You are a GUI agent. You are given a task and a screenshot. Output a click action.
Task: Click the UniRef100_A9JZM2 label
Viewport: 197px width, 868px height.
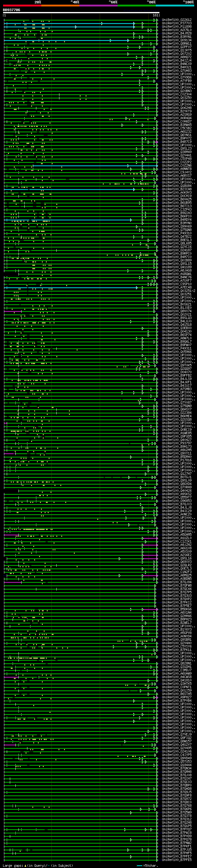pos(177,545)
